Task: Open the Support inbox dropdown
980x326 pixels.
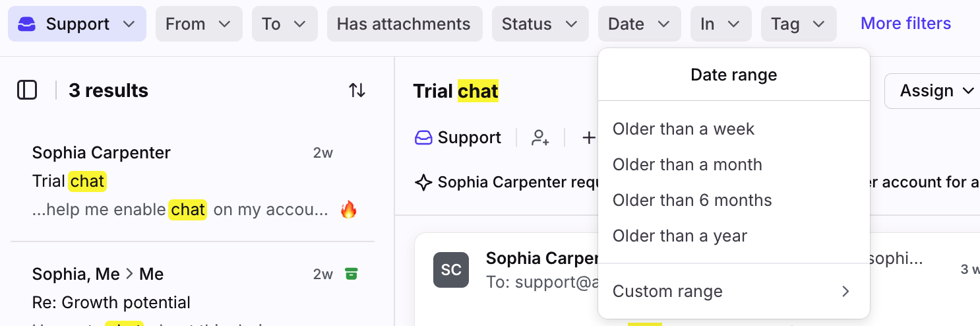Action: click(77, 24)
